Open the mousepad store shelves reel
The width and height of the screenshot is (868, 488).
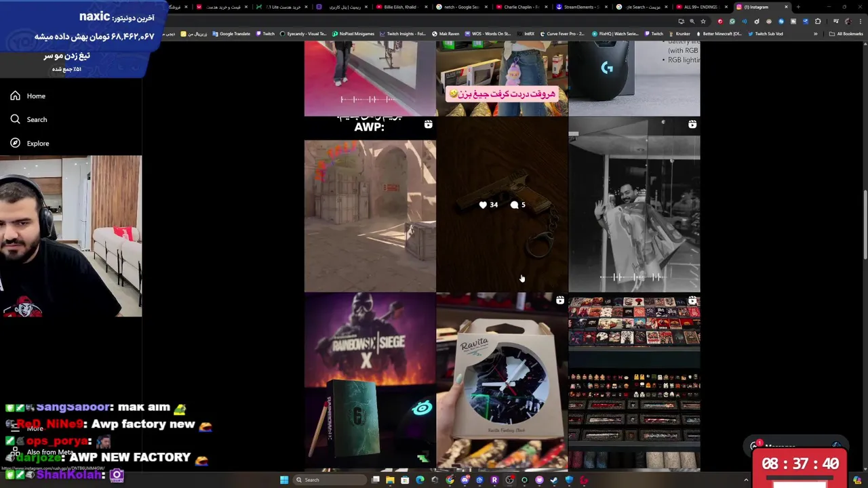(x=634, y=382)
